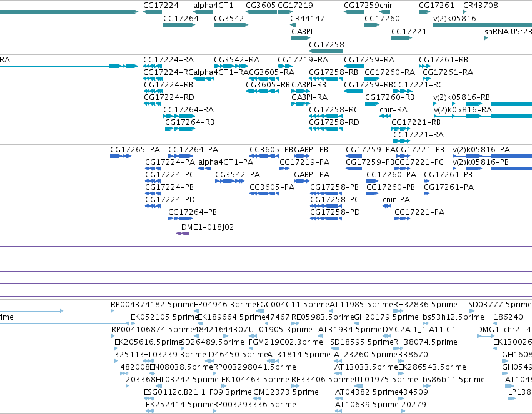The height and width of the screenshot is (414, 532).
Task: Select transcript CG17259-RA
Action: click(354, 66)
